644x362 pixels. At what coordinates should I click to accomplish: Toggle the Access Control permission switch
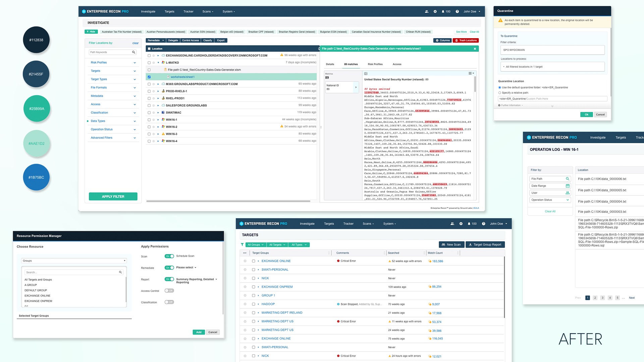169,291
